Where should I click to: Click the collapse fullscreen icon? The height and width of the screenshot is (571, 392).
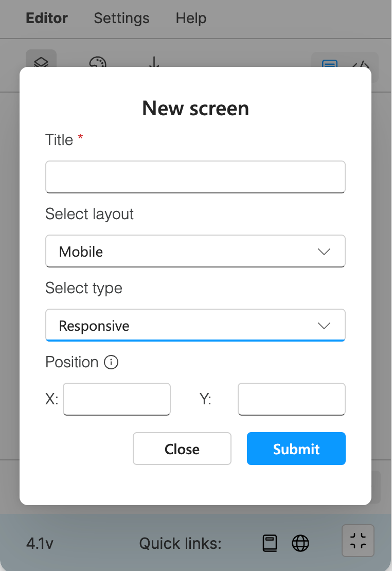coord(358,541)
